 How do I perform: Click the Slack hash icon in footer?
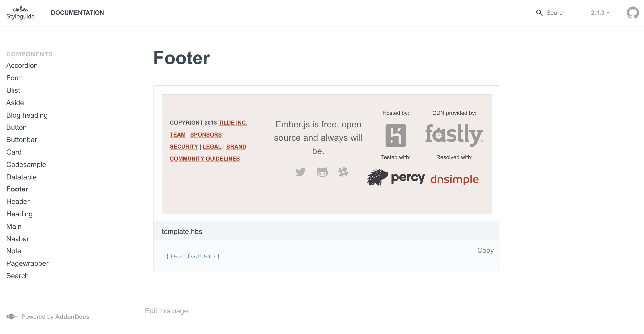pos(343,172)
